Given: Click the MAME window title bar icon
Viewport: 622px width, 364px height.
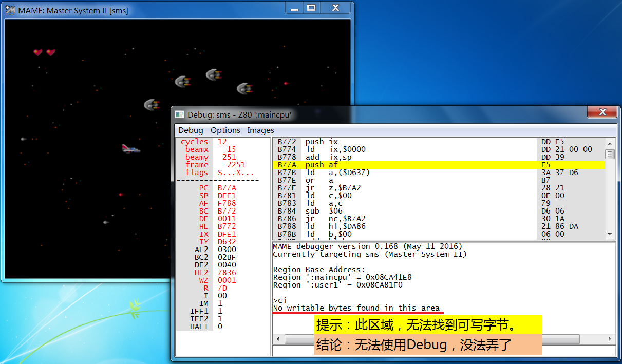Looking at the screenshot, I should click(10, 10).
